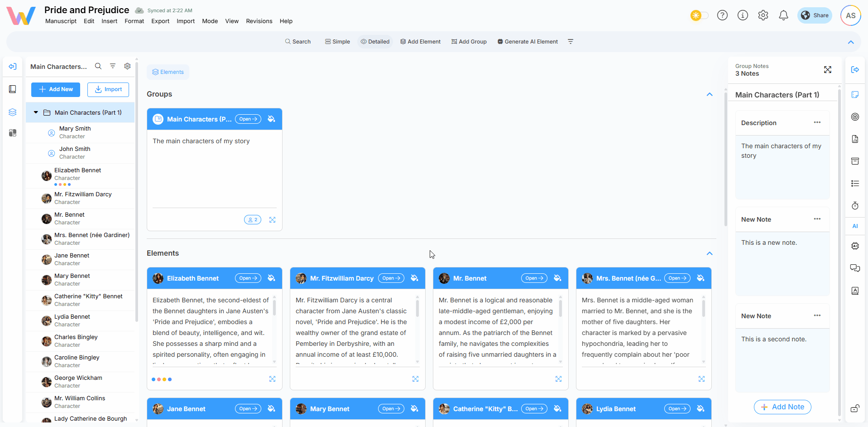
Task: Click the filter icon in Main Characters panel
Action: pyautogui.click(x=113, y=66)
